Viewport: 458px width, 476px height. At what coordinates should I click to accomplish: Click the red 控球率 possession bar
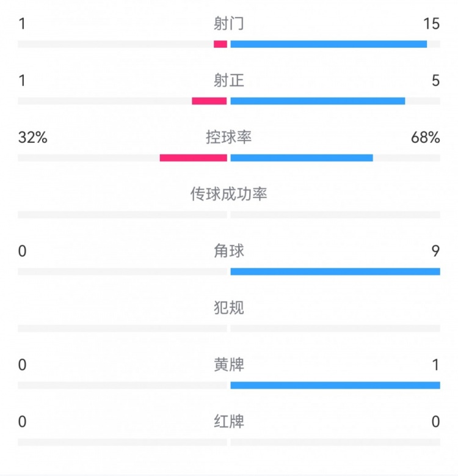point(194,158)
